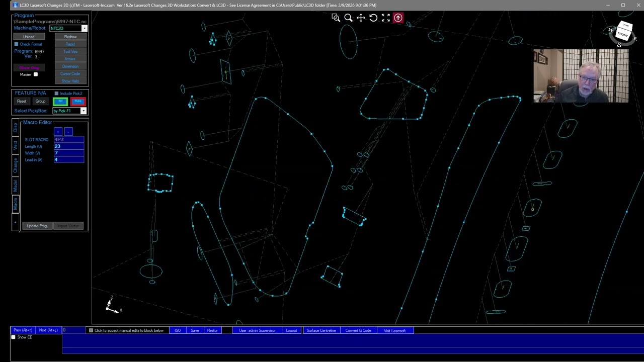Fit the view to full extents
The image size is (644, 362).
point(386,18)
